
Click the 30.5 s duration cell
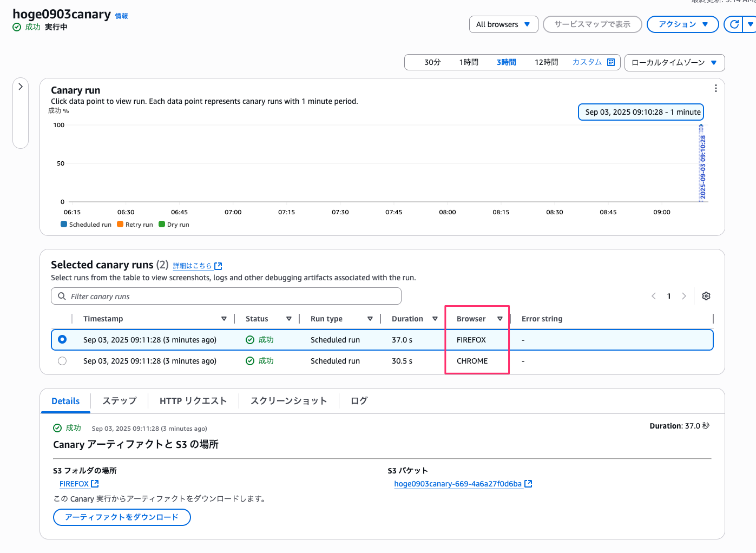tap(402, 361)
